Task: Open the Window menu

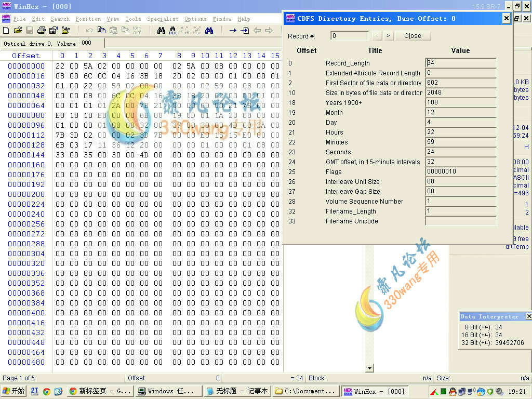Action: (x=222, y=19)
